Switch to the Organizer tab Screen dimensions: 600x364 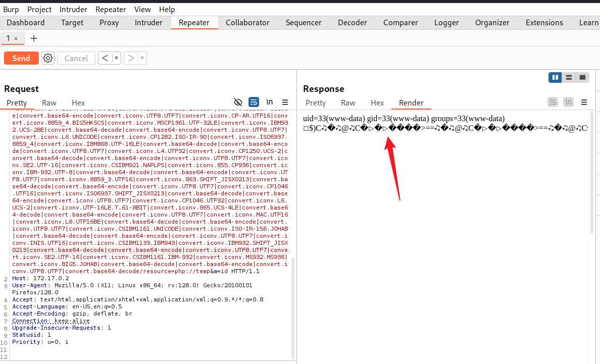pos(492,23)
